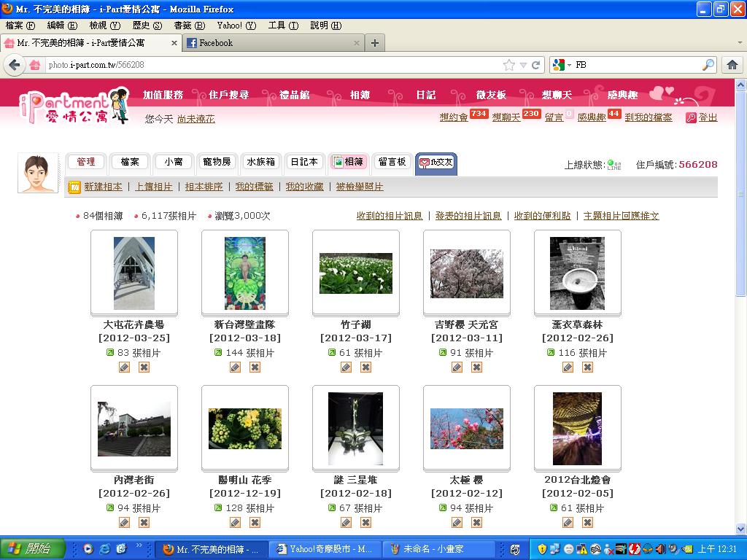
Task: Click the edit pencil icon under 大屯花卉農場
Action: coord(124,367)
